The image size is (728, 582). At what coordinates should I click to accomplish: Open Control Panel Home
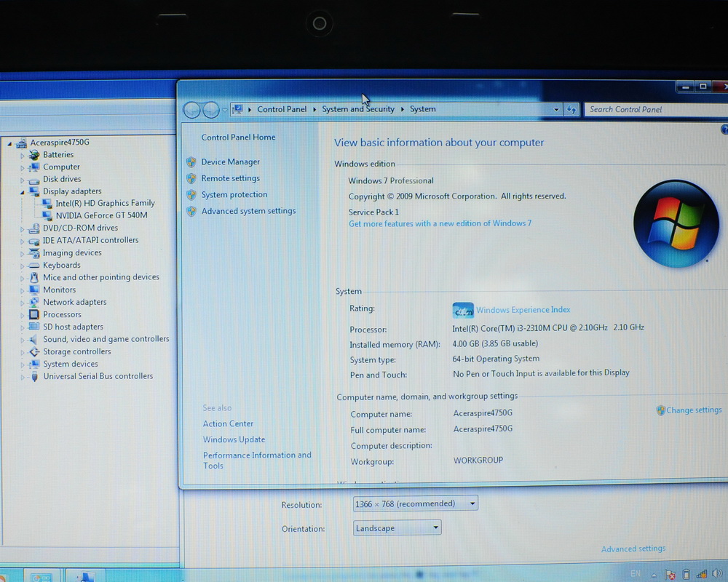coord(238,137)
